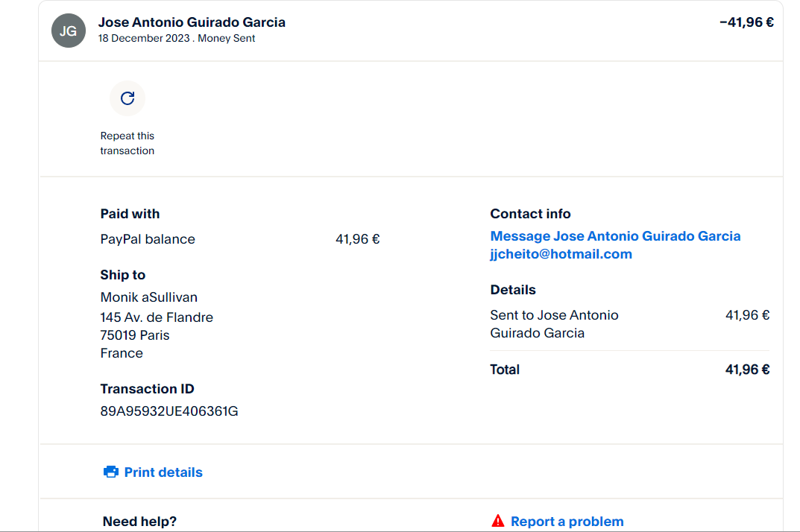Click the circular repeat arrow icon

pyautogui.click(x=127, y=98)
